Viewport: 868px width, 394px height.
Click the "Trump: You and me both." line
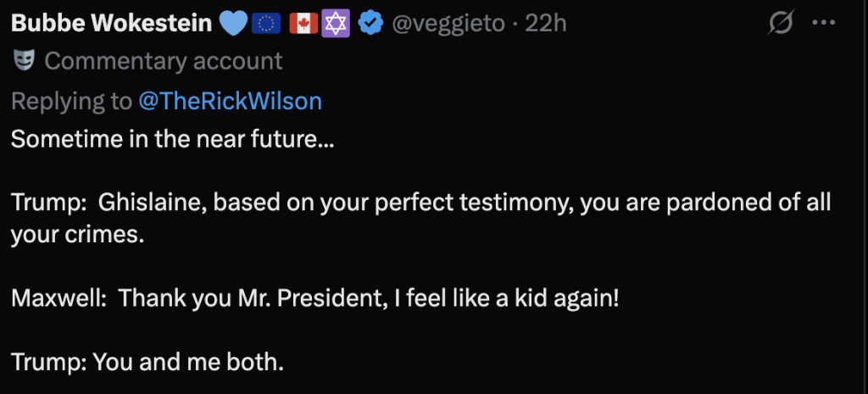click(x=147, y=361)
